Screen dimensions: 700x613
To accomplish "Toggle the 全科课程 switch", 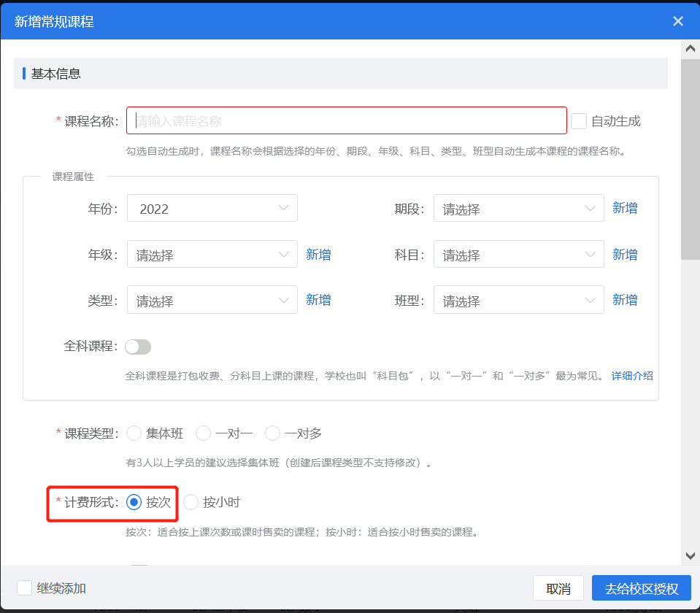I will click(138, 347).
